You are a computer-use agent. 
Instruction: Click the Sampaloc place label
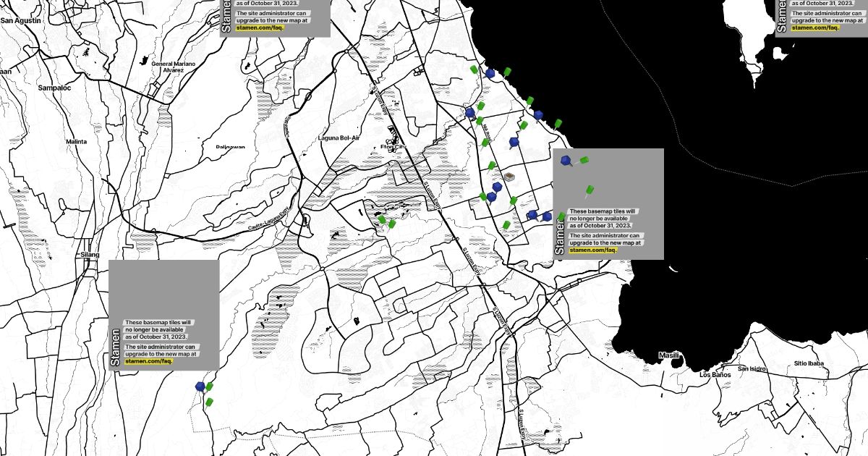tap(54, 87)
